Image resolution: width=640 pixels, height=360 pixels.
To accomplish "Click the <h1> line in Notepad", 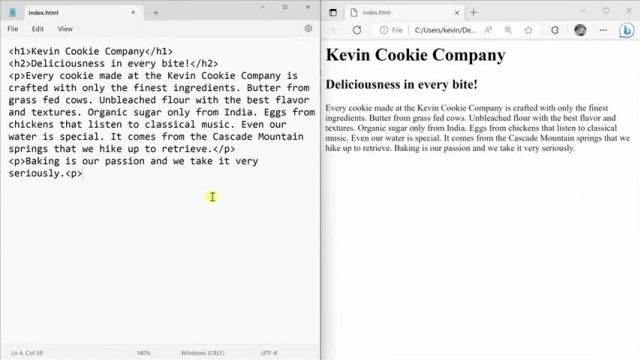I will click(91, 51).
